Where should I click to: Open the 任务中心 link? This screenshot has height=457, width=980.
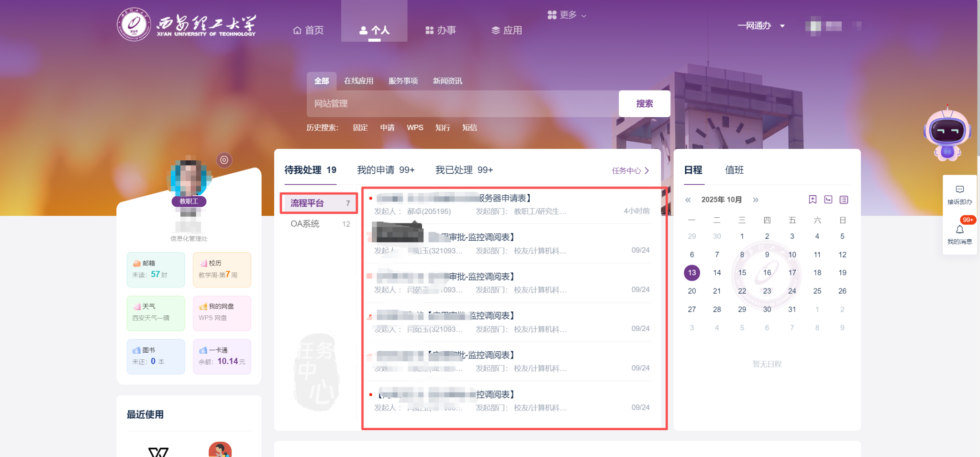click(x=630, y=171)
